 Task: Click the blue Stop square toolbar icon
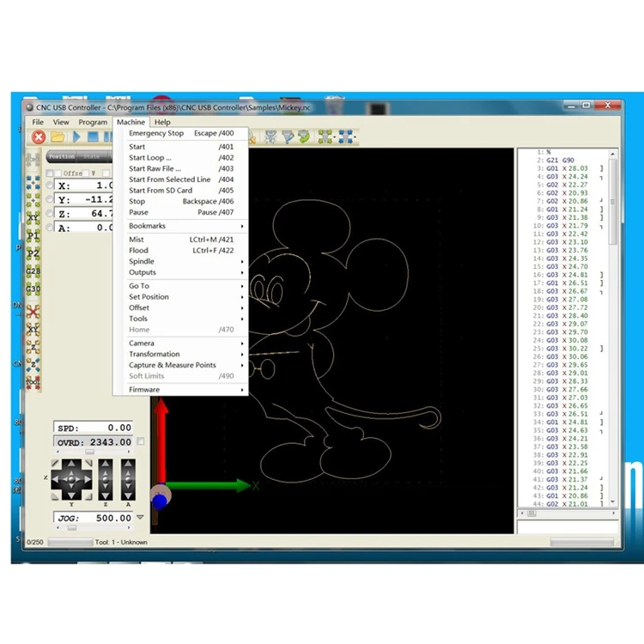tap(93, 137)
